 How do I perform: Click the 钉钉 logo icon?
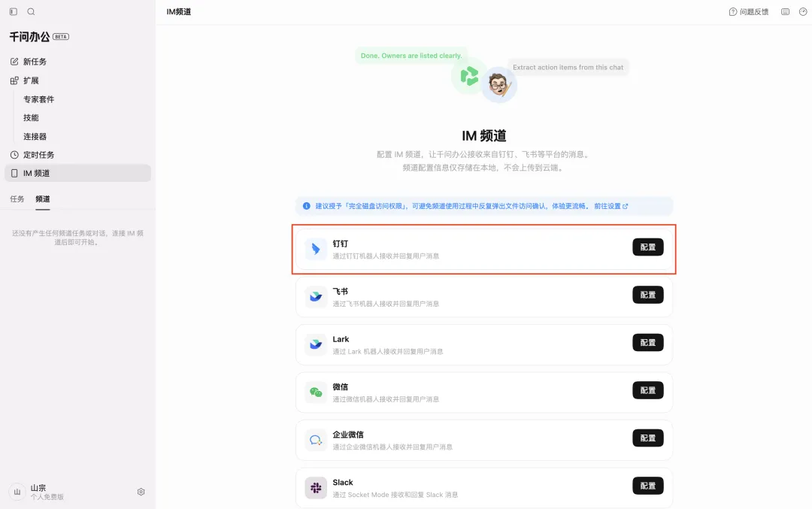315,249
